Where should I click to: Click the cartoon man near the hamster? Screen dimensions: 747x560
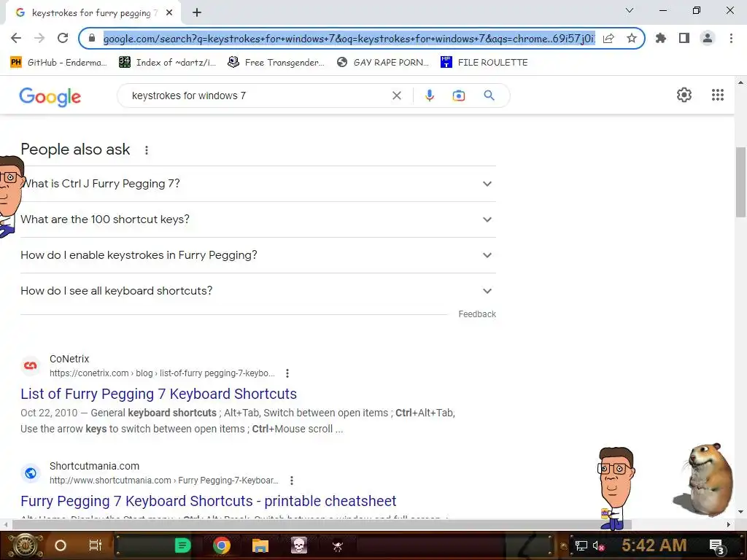click(x=616, y=488)
